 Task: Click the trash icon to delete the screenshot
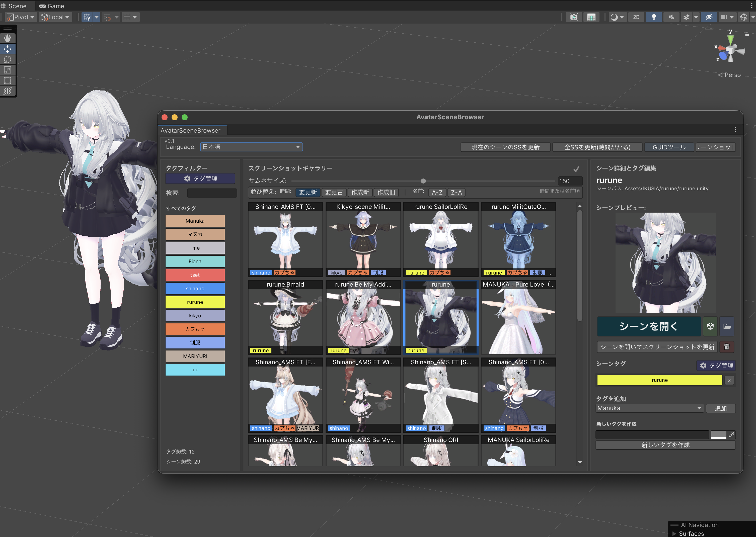click(x=727, y=347)
